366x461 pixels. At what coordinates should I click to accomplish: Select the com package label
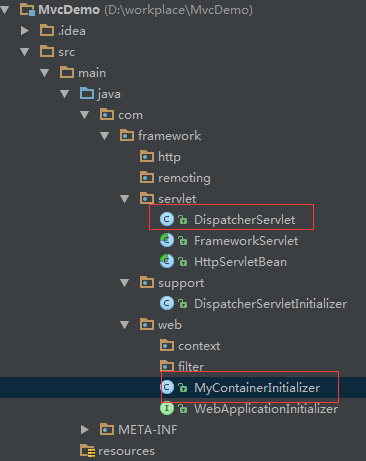point(130,115)
